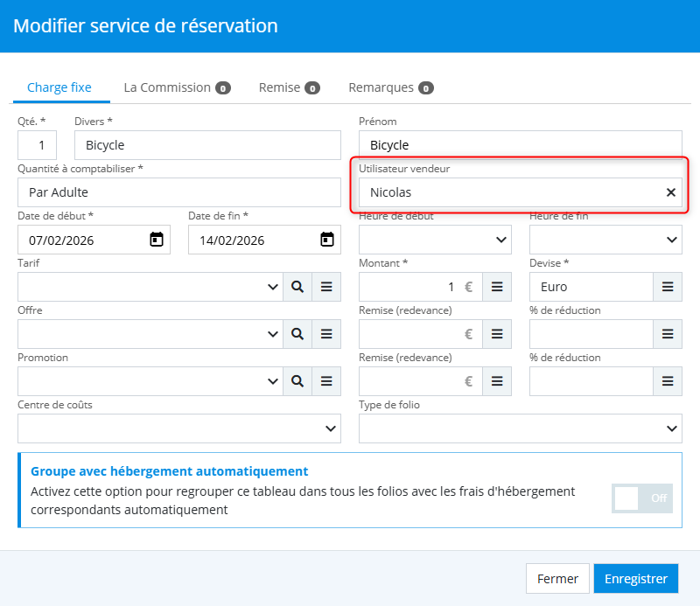Expand the Heure de fin dropdown

pos(672,240)
